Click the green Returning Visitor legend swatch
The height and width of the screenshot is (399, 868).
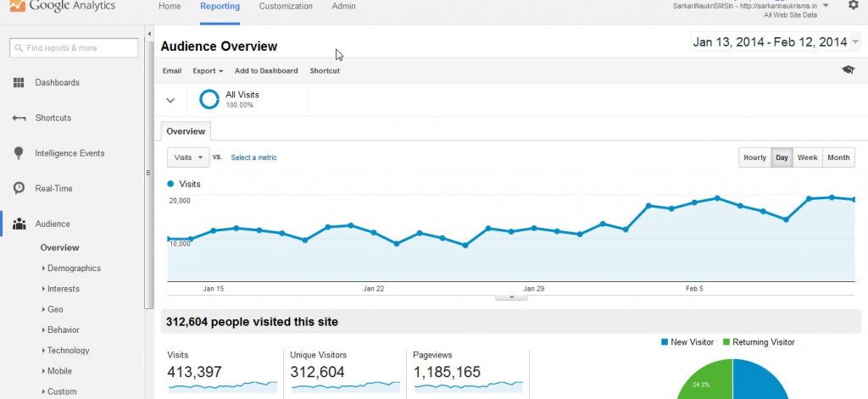(x=726, y=342)
